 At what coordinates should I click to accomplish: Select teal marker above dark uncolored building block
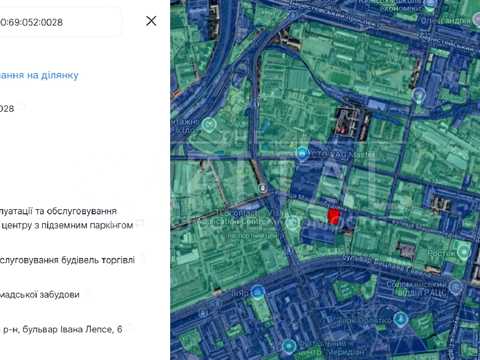[419, 95]
